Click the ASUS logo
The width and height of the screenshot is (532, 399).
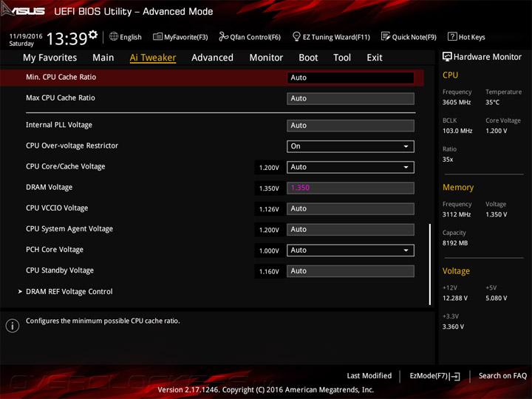[x=23, y=10]
